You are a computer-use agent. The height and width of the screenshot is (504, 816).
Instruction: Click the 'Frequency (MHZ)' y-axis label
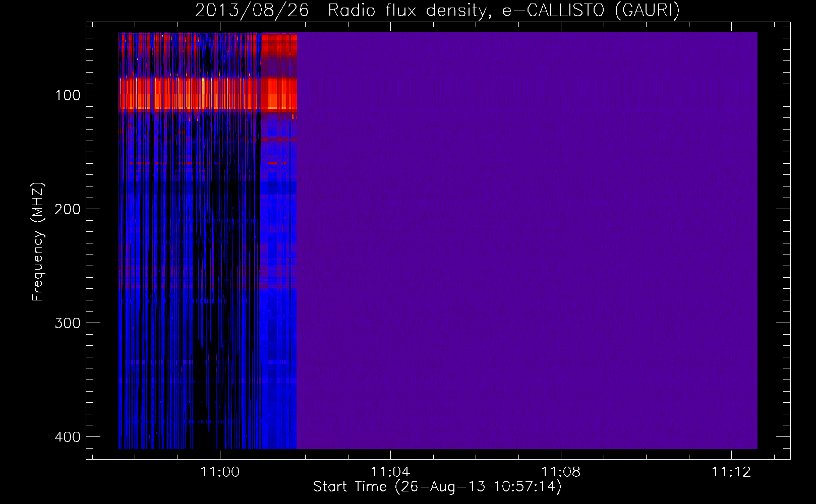coord(38,241)
